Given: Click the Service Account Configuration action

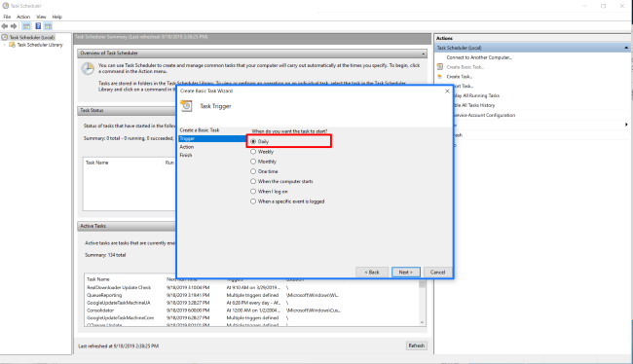Looking at the screenshot, I should [484, 115].
